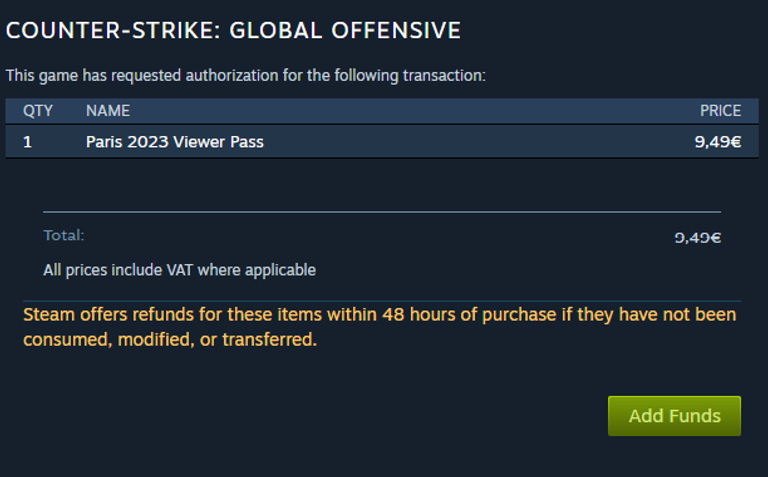This screenshot has height=477, width=768.
Task: Click the QTY column header
Action: (x=38, y=111)
